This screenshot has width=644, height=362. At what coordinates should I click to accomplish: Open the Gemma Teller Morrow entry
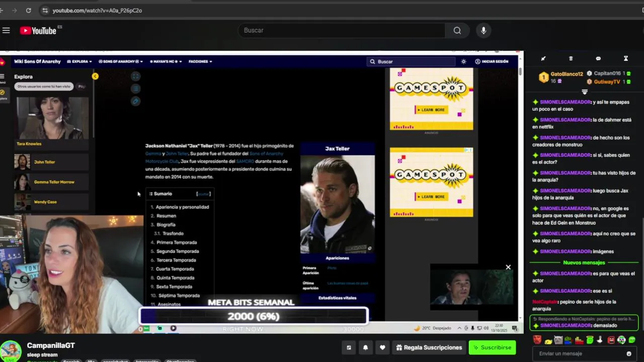[51, 182]
